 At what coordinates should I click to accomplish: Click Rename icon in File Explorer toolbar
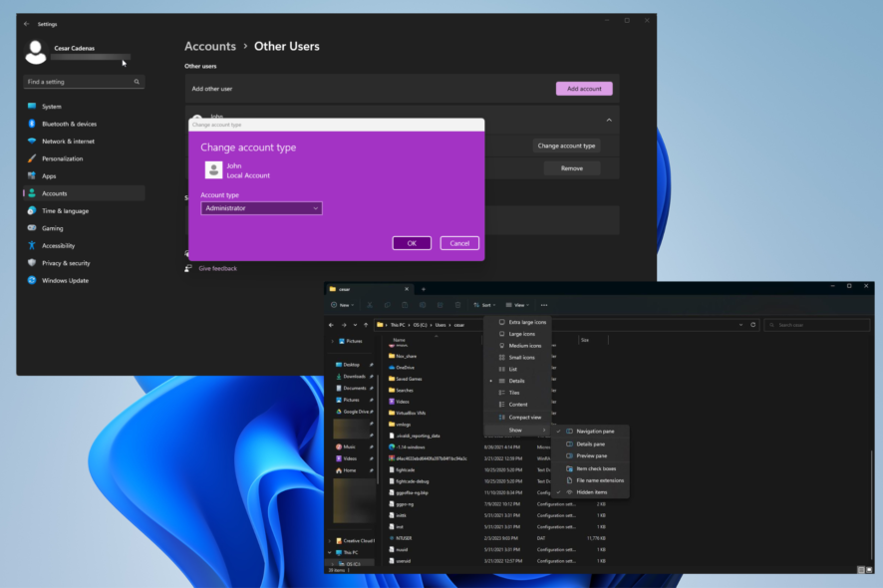[x=423, y=305]
